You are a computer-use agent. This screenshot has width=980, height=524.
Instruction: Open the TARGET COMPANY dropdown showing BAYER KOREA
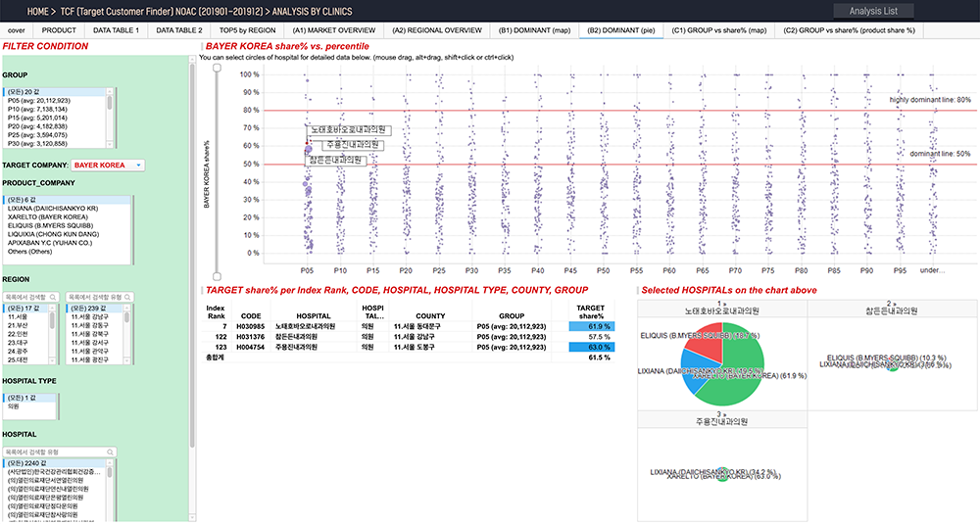108,166
